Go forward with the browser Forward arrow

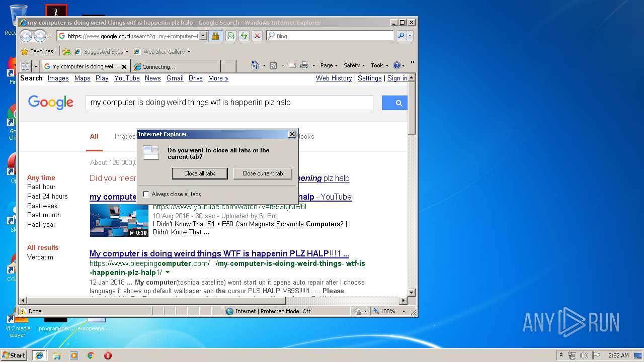40,36
